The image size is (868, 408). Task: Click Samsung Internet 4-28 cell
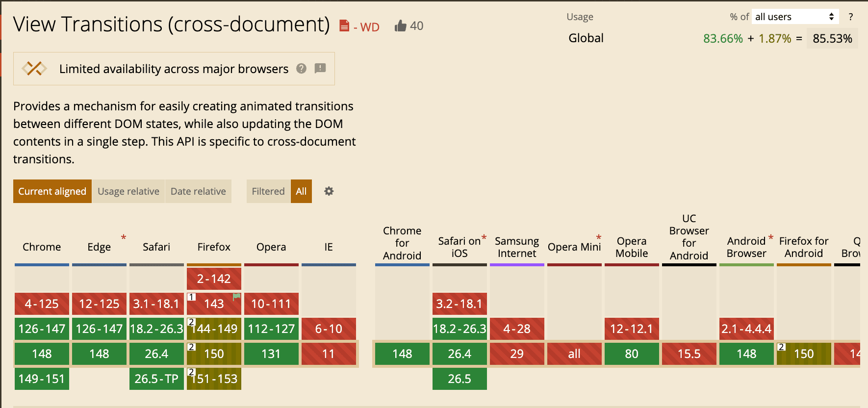[517, 329]
